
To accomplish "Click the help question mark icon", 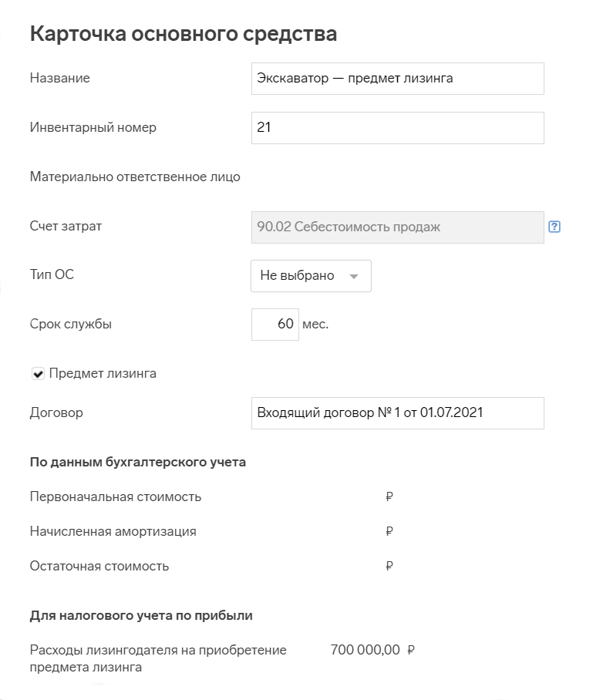I will 554,227.
